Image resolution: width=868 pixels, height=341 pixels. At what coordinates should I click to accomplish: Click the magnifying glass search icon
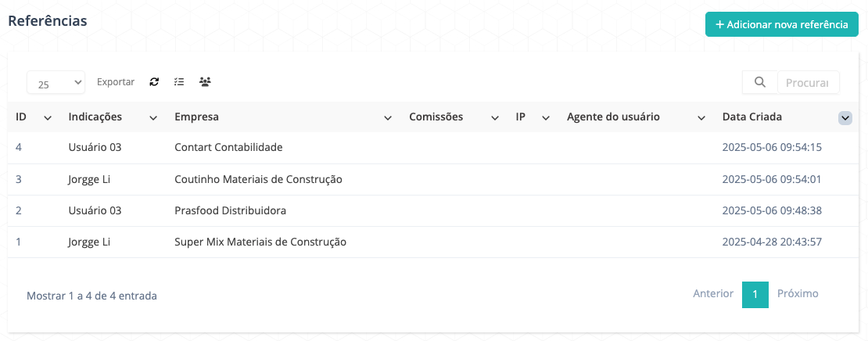click(760, 82)
